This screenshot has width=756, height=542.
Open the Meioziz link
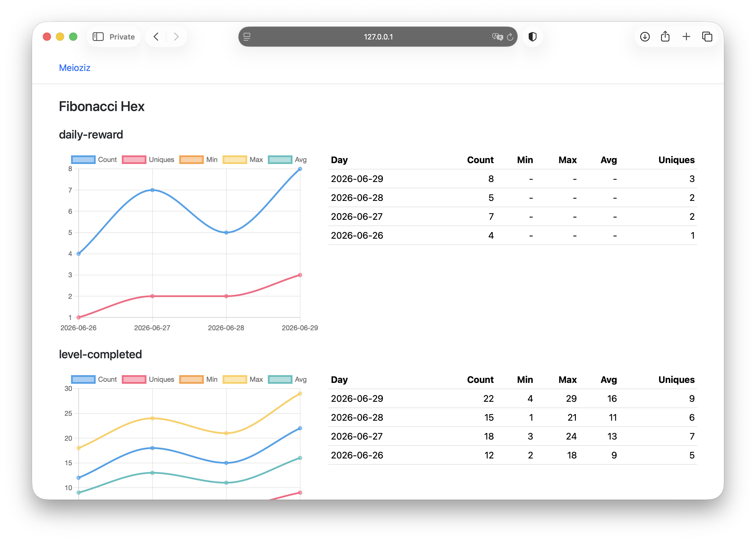(75, 68)
